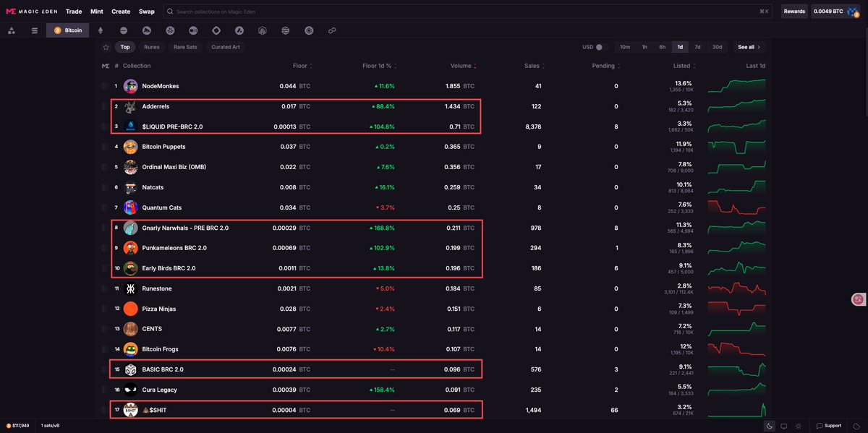
Task: Set the time range to 6h
Action: click(662, 47)
